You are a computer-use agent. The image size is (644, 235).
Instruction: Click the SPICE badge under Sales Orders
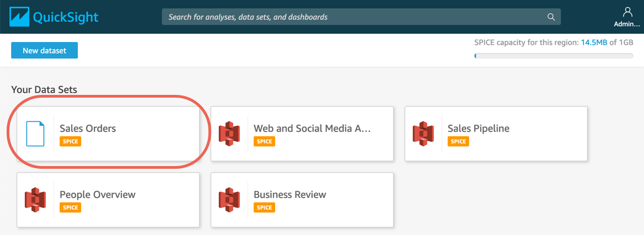pos(70,142)
